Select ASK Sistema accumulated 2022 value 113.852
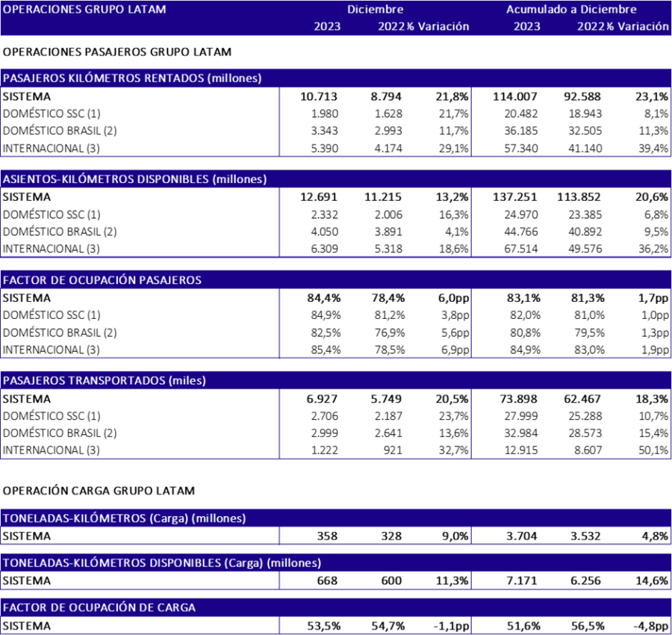 pos(579,197)
